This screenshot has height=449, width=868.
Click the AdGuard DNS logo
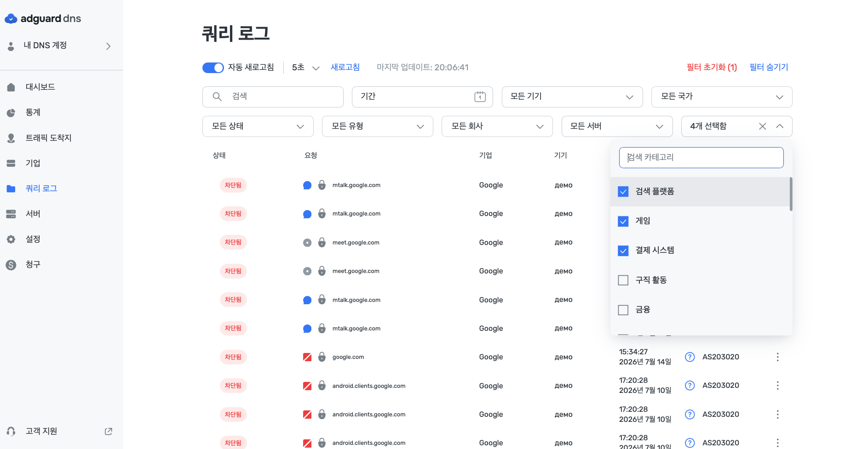point(43,19)
